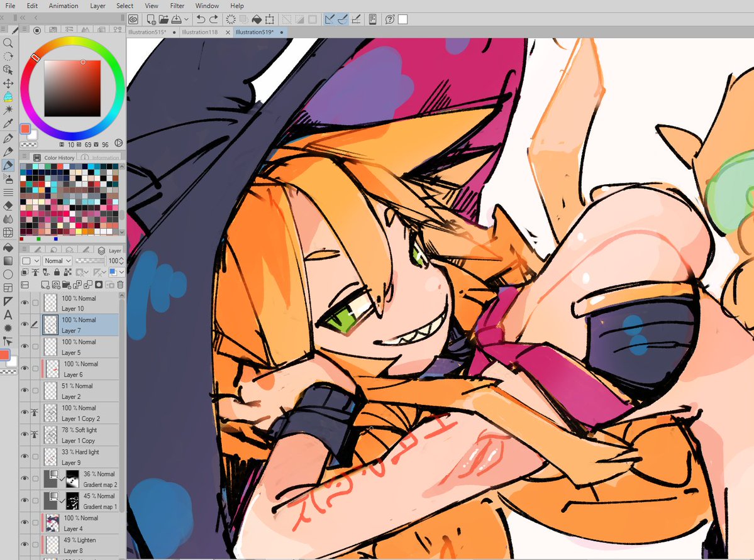Toggle Snap to special ruler in command bar

tap(343, 19)
